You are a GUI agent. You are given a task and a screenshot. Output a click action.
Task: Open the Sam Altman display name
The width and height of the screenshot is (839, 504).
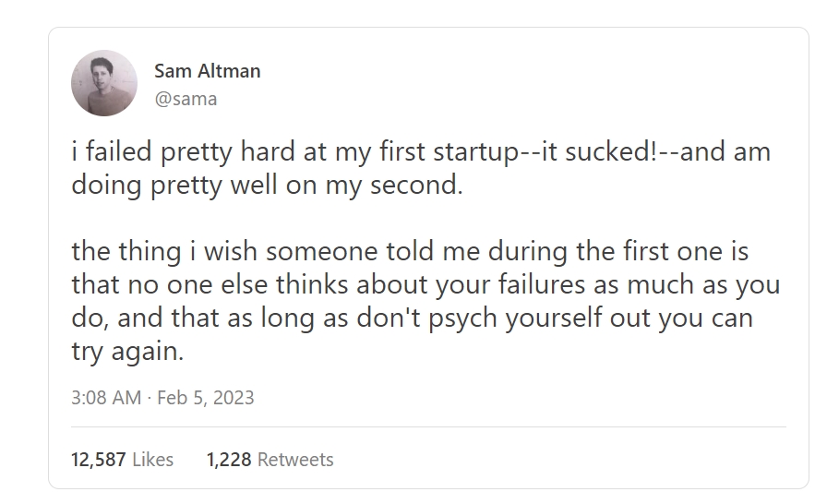(x=207, y=70)
